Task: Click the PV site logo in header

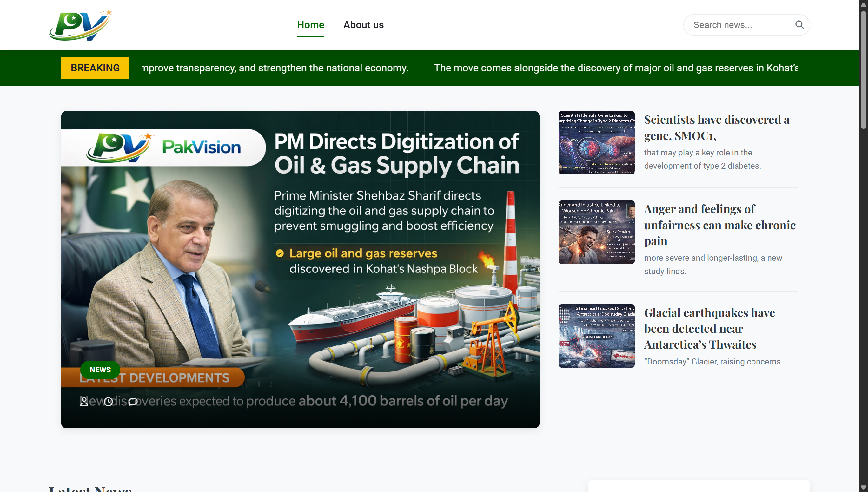Action: pyautogui.click(x=80, y=25)
